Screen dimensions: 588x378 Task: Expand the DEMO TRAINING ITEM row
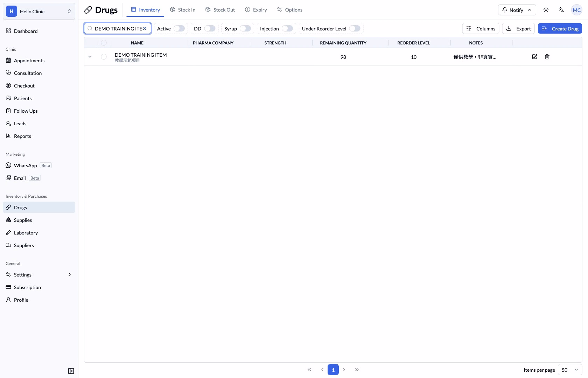[90, 57]
